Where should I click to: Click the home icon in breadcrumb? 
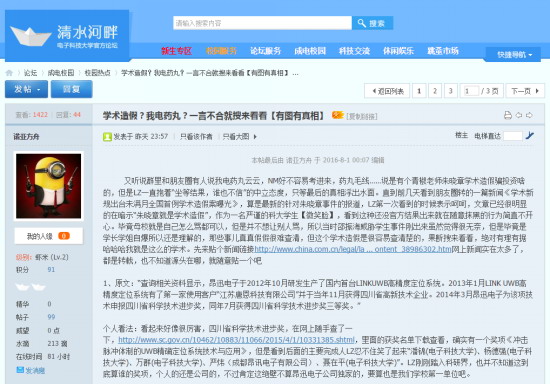pyautogui.click(x=9, y=73)
